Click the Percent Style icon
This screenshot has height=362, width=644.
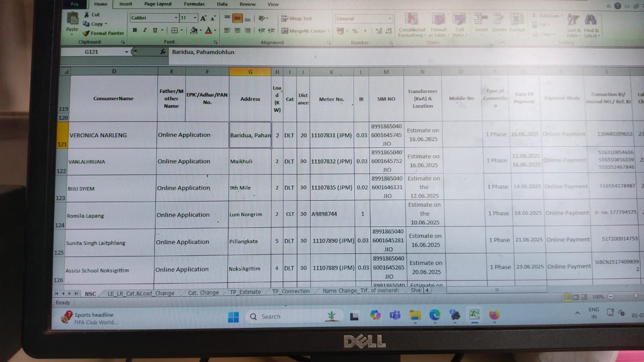[355, 31]
